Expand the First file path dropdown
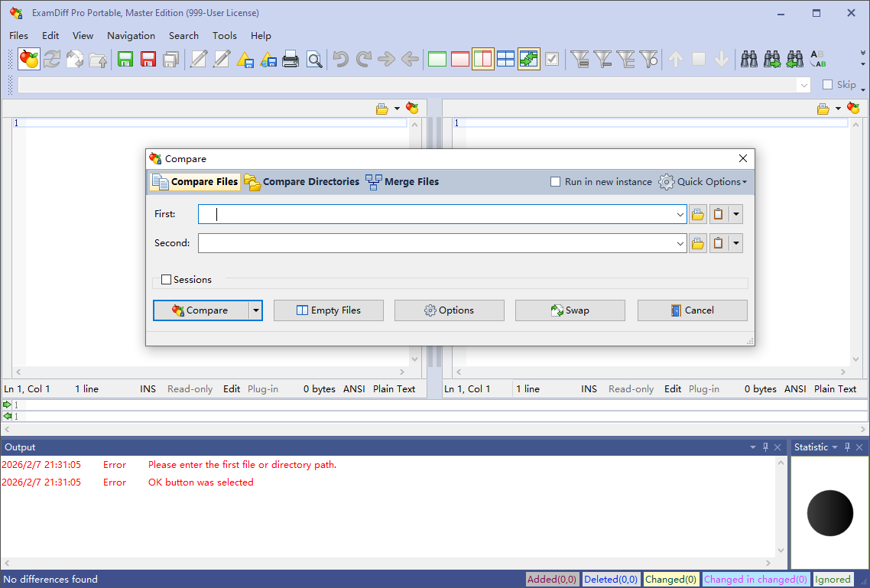The image size is (870, 588). (680, 215)
